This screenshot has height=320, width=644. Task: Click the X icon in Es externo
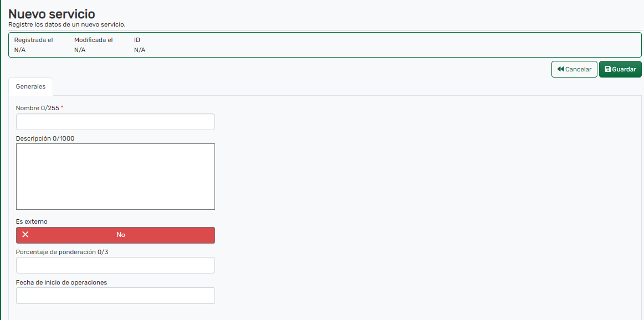point(25,235)
